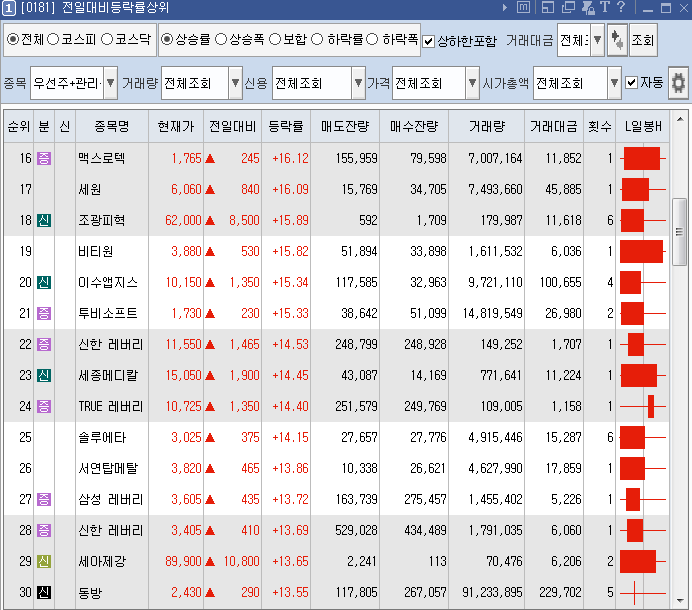The height and width of the screenshot is (610, 692).
Task: Toggle the 자동 auto-refresh checkbox
Action: tap(632, 83)
